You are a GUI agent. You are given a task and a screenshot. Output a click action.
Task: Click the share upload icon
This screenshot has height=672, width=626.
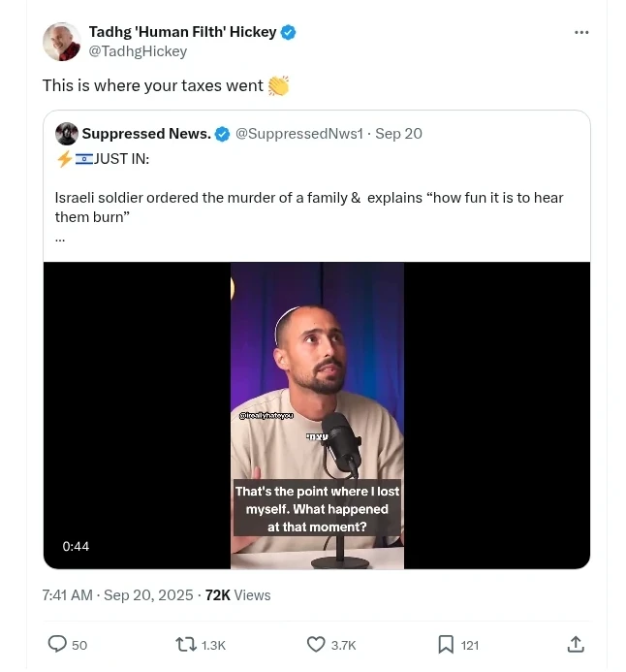(x=575, y=644)
